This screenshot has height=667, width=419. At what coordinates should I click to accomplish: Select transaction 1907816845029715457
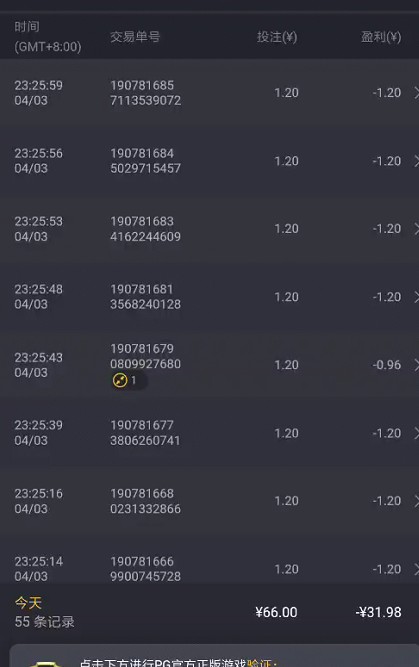tap(145, 161)
